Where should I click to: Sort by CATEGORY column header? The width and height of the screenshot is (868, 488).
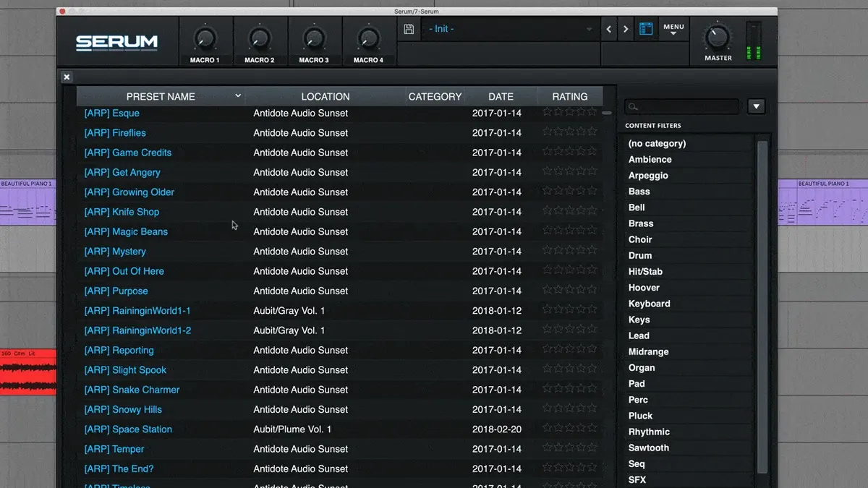435,96
